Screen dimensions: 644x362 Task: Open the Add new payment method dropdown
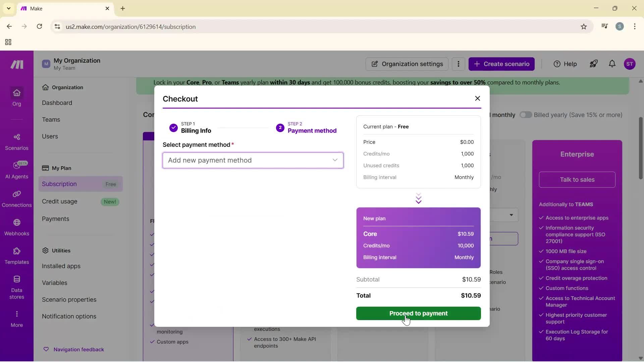(253, 160)
